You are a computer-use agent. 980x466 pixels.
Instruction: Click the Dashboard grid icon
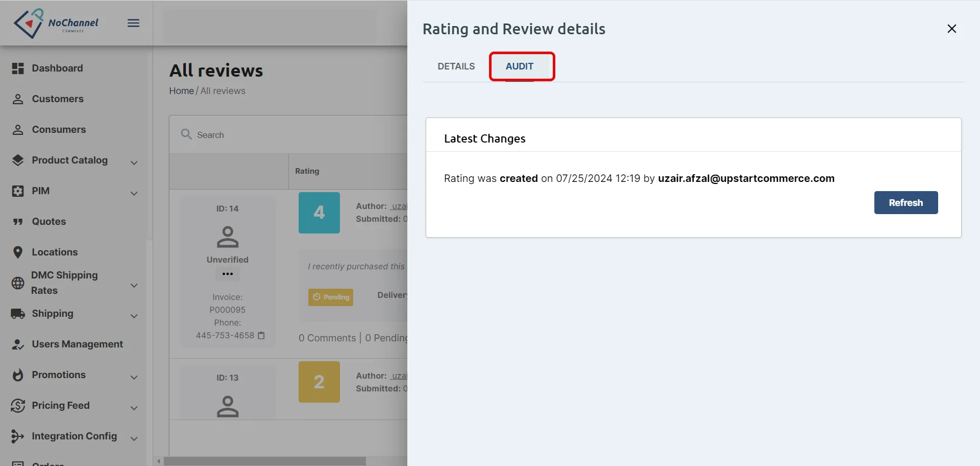18,68
